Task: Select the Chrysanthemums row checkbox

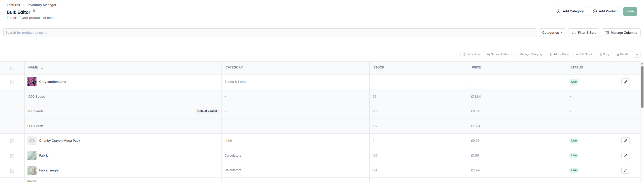Action: pos(12,82)
